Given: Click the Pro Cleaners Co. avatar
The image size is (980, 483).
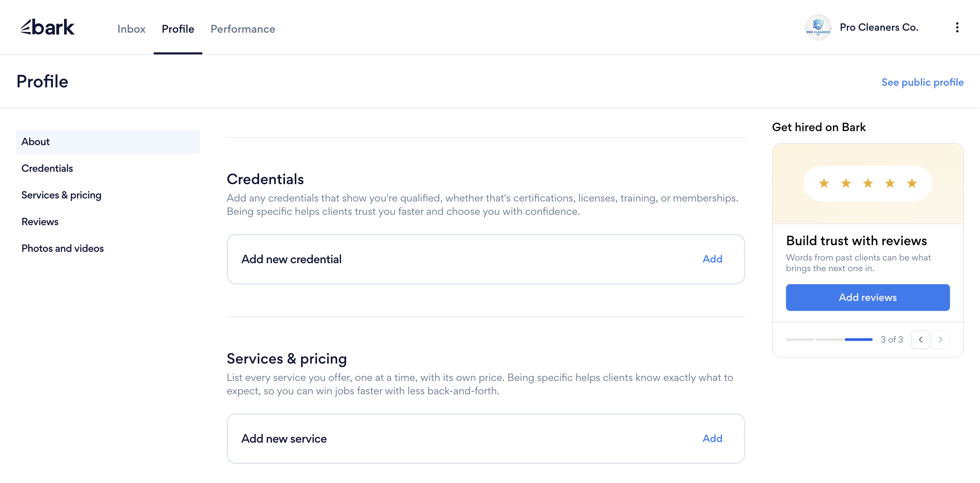Looking at the screenshot, I should click(x=818, y=27).
